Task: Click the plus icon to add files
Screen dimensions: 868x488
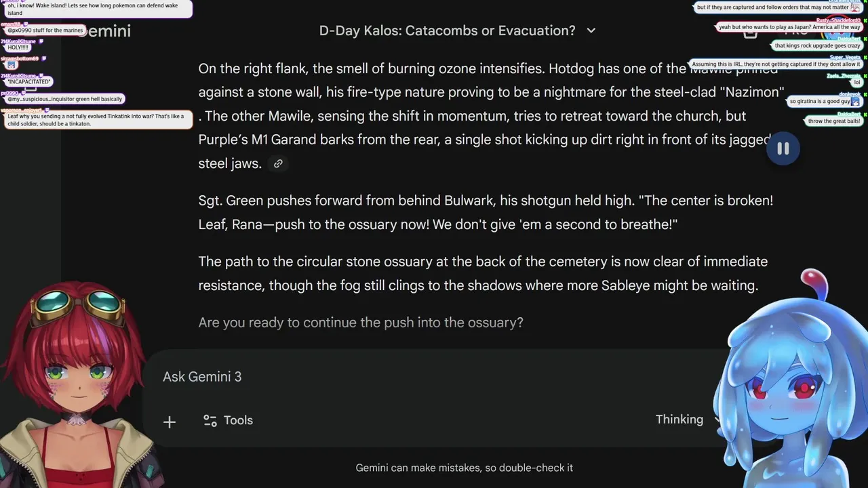Action: coord(170,422)
